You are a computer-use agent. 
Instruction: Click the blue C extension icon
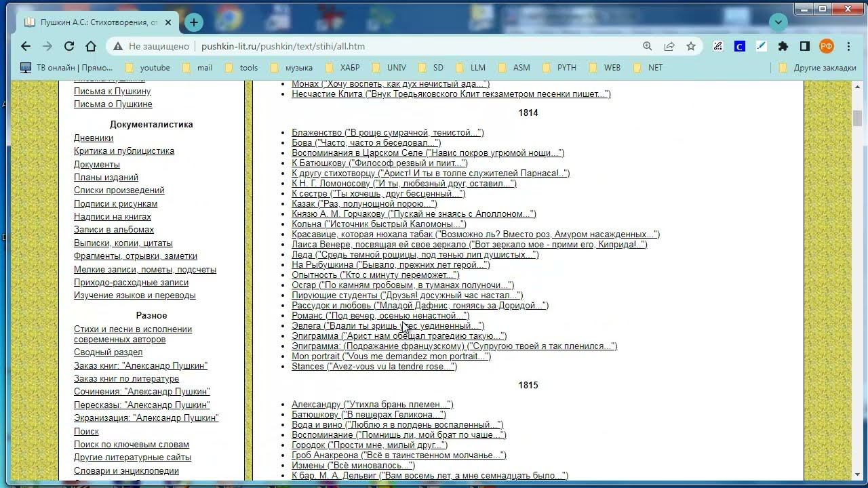pos(740,46)
